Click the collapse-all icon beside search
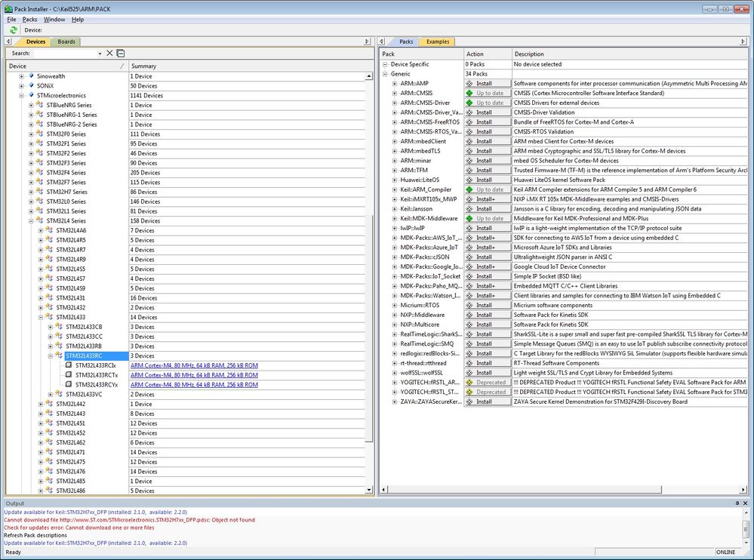Image resolution: width=754 pixels, height=560 pixels. point(121,53)
